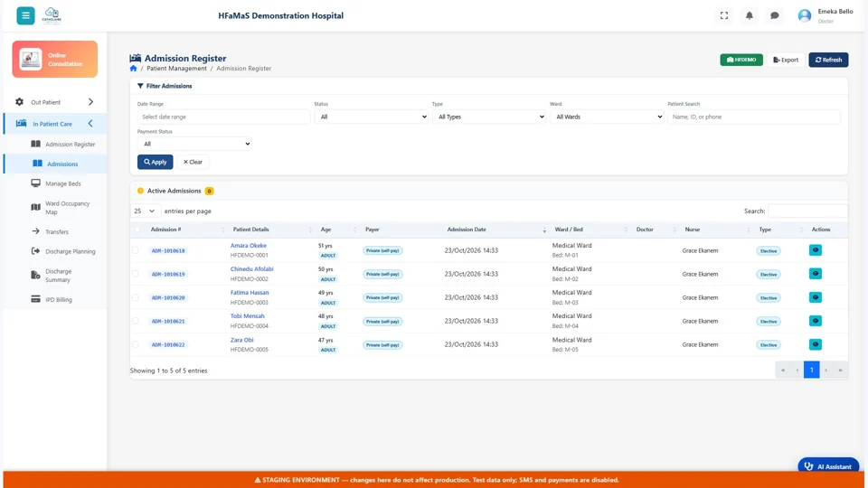868x488 pixels.
Task: Go to Patient Management breadcrumb
Action: click(x=176, y=69)
